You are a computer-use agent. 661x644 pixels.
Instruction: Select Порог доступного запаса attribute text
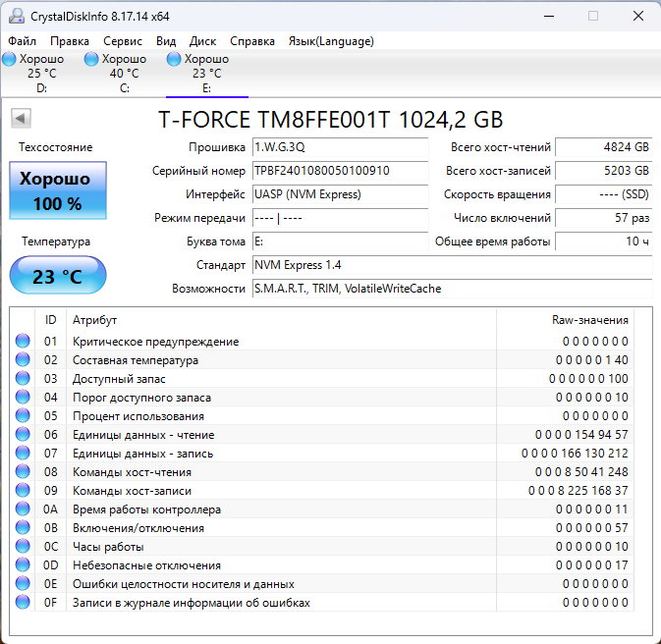tap(141, 398)
